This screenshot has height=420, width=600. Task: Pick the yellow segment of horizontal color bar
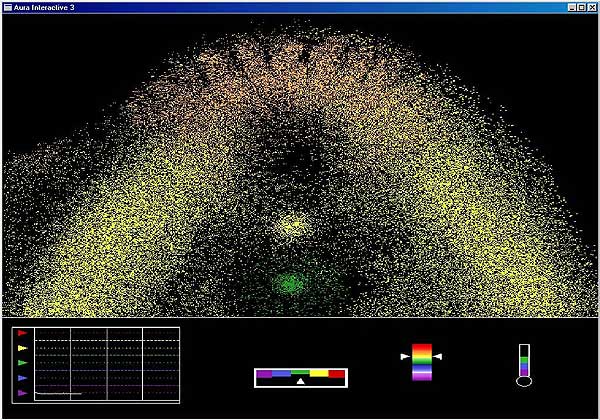(319, 373)
